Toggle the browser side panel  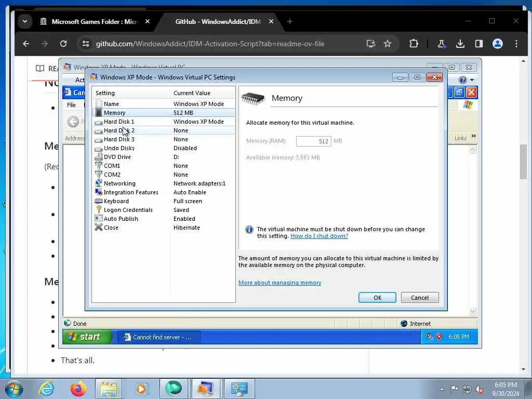(x=478, y=44)
